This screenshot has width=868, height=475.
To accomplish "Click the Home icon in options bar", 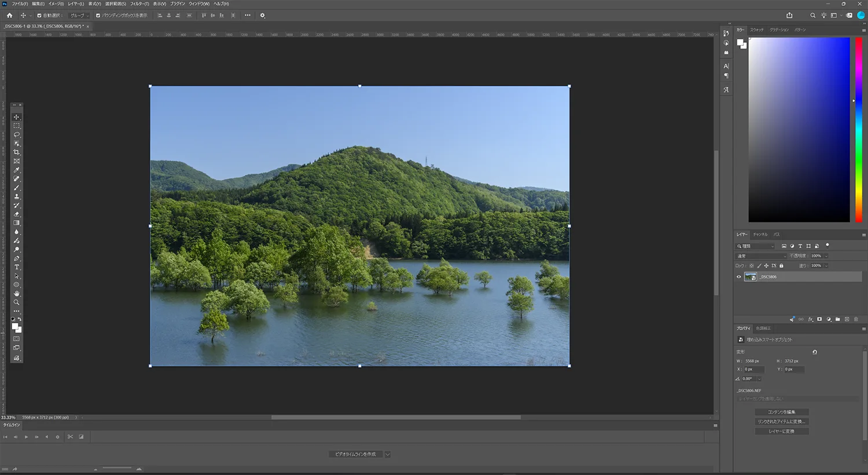I will (9, 16).
